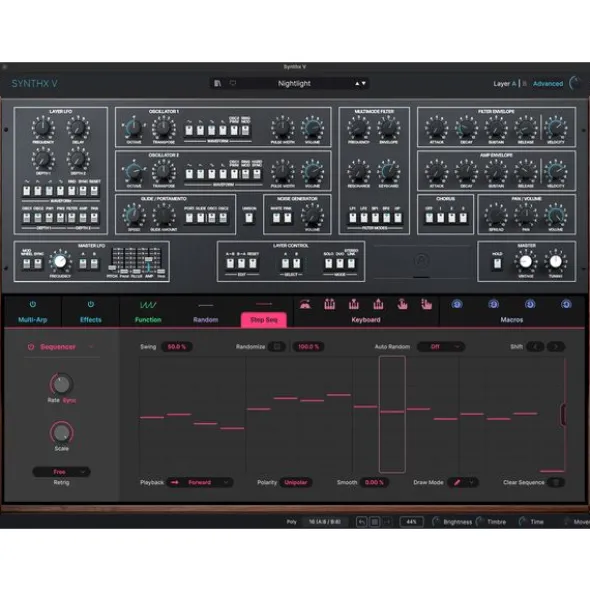Click the Clear Sequence trash icon

click(x=556, y=482)
